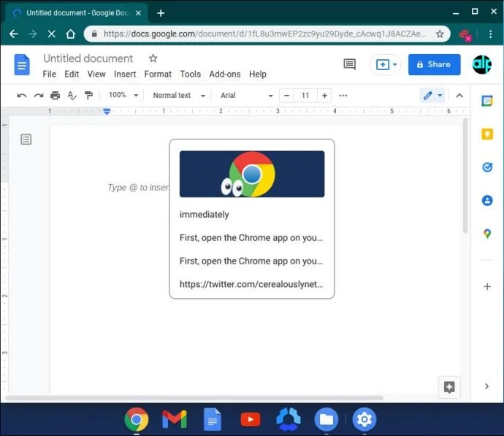Open a new browser tab

click(x=161, y=13)
